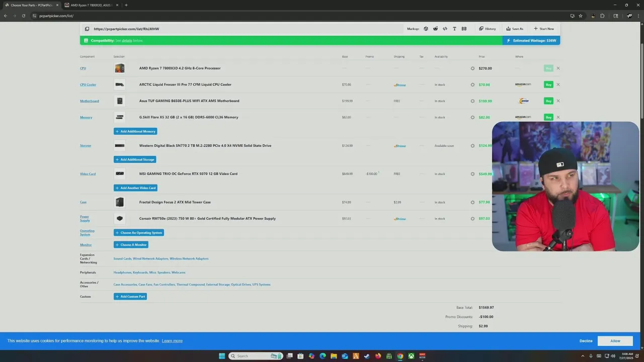
Task: Open the cookie banner Learn more link
Action: click(172, 341)
